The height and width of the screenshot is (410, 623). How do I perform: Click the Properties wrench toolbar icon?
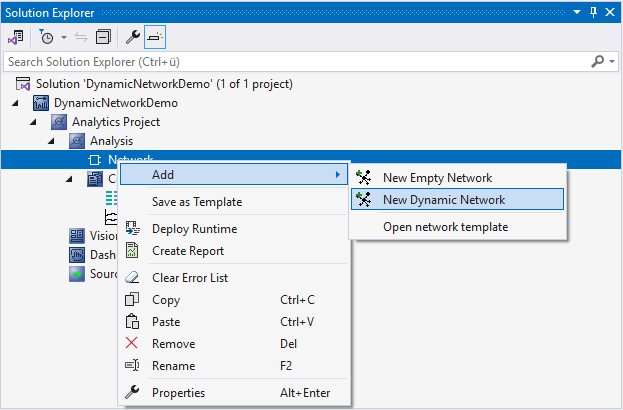[133, 37]
